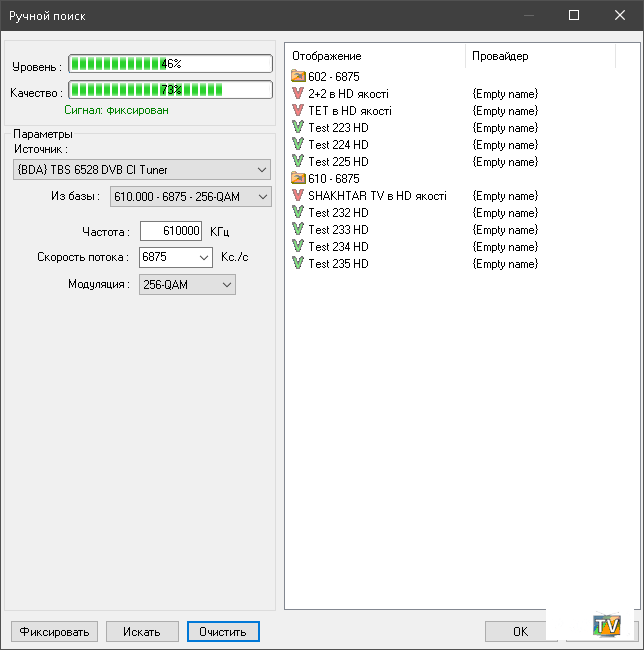Screen dimensions: 644x650
Task: Select the Test 224 HD channel entry
Action: coord(338,145)
